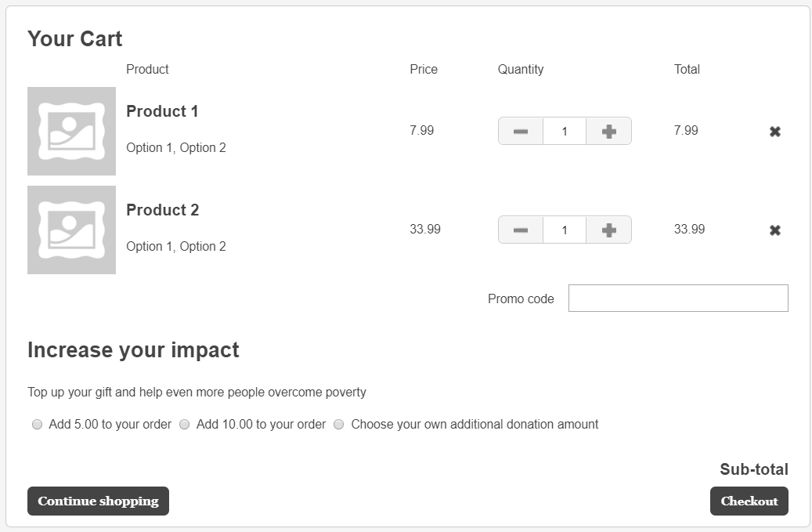The height and width of the screenshot is (532, 812).
Task: Click the Promo code label
Action: [521, 299]
